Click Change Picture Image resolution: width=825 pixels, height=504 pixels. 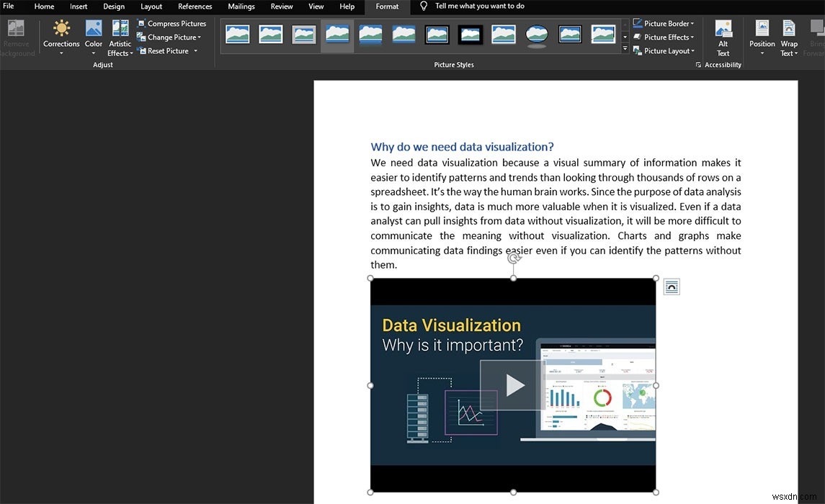(x=169, y=37)
